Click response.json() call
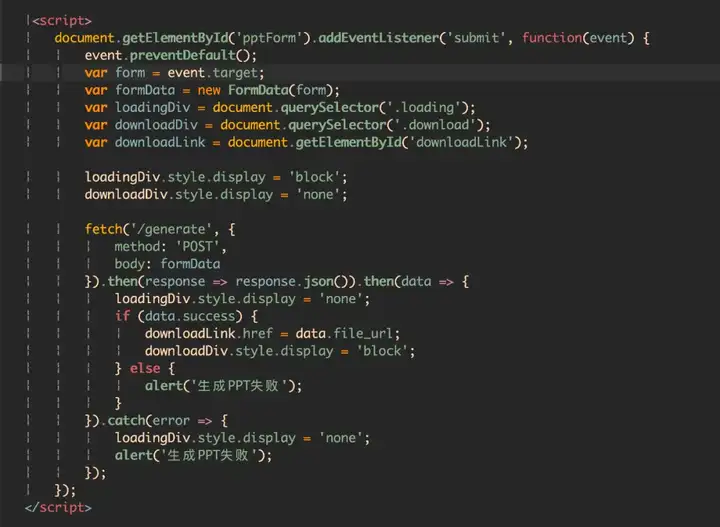Viewport: 720px width, 527px height. (292, 281)
